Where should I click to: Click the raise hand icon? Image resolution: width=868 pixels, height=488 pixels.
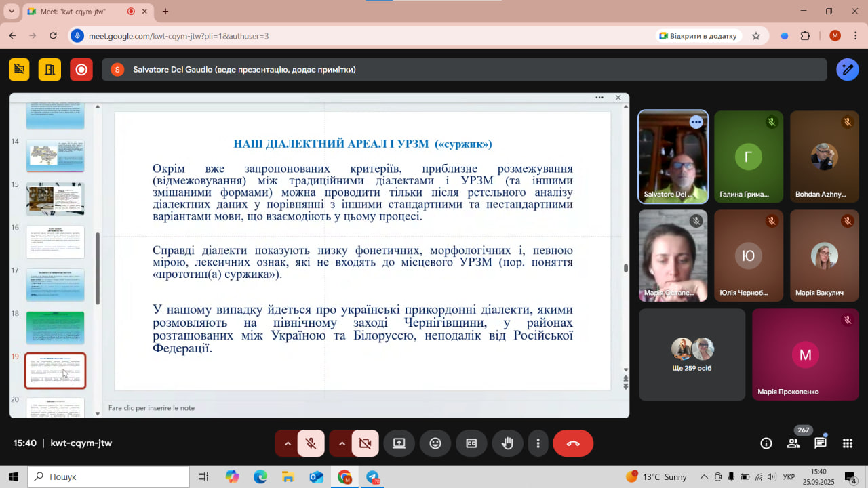pos(507,443)
